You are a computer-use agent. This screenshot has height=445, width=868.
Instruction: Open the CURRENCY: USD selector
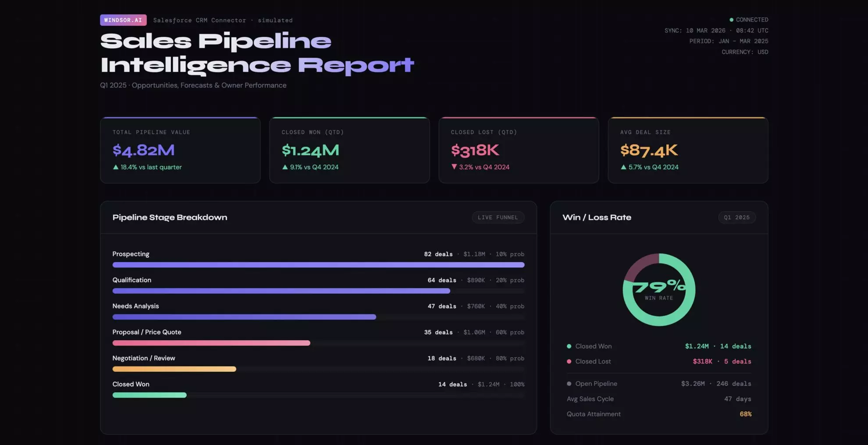point(744,52)
